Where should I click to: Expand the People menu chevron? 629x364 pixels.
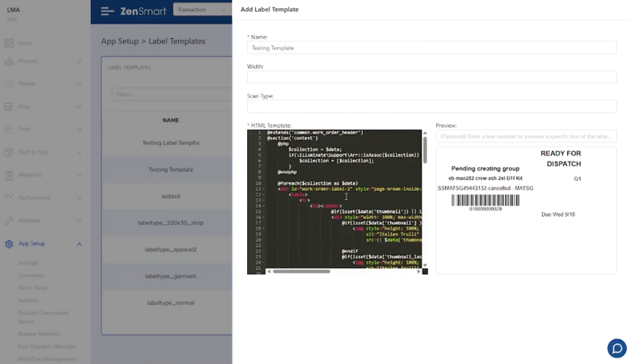pyautogui.click(x=79, y=84)
